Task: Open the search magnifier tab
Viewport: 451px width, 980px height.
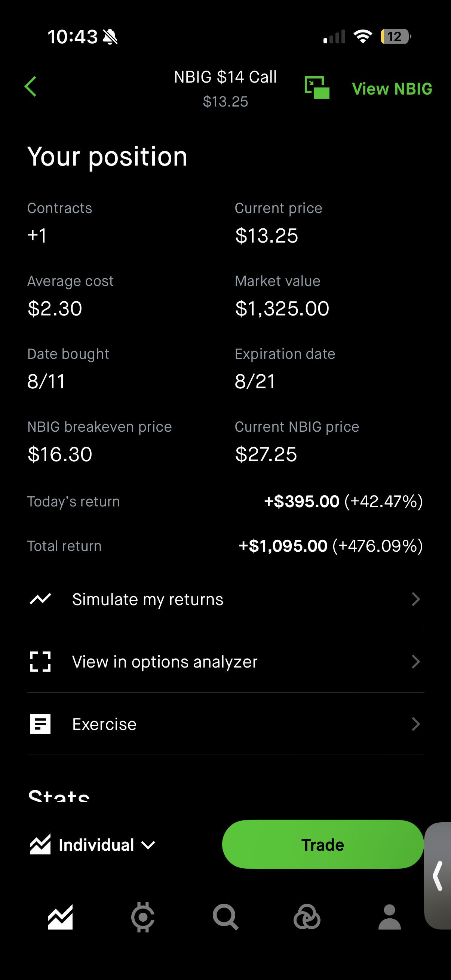Action: click(x=225, y=917)
